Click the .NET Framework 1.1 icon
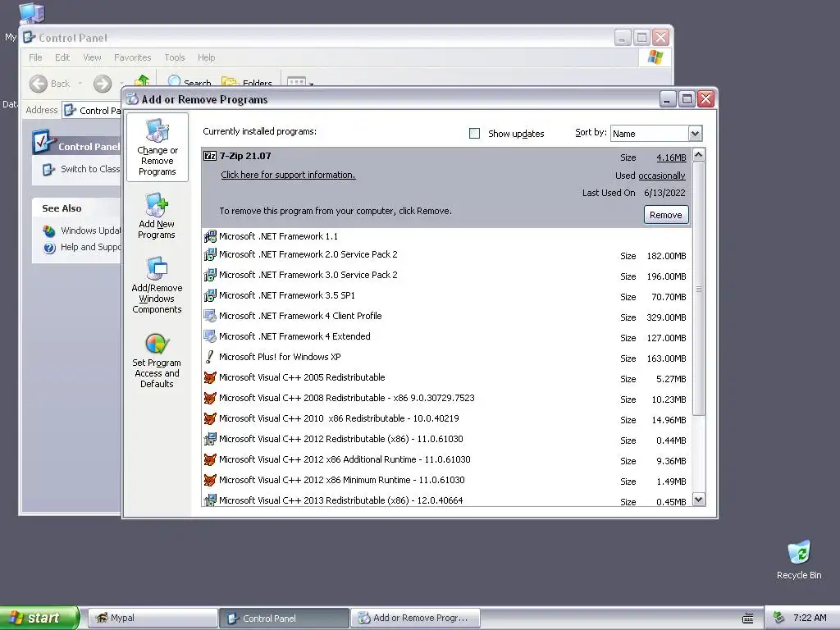This screenshot has height=630, width=840. tap(210, 236)
